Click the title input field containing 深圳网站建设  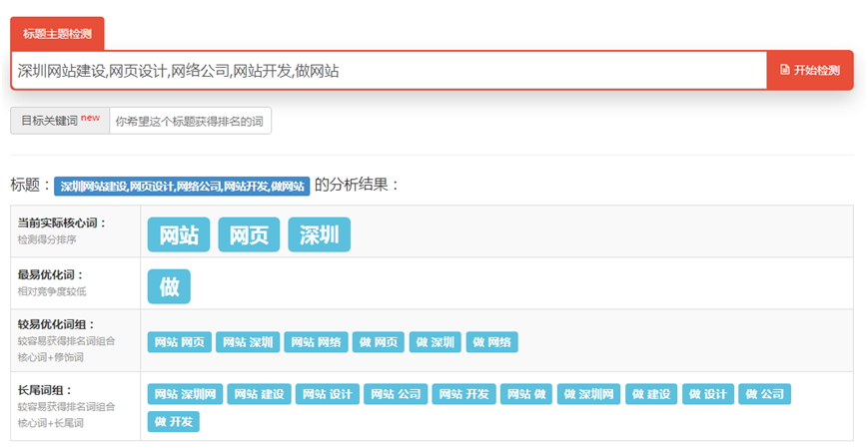click(x=388, y=71)
